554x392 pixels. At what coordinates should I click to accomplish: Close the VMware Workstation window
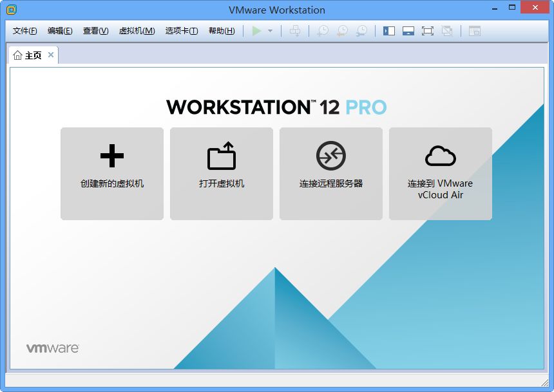tap(535, 8)
